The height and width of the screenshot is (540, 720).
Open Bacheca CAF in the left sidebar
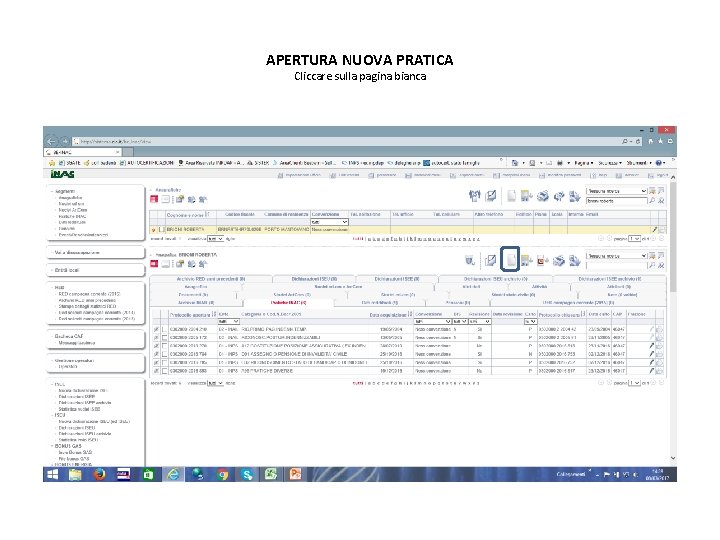(x=69, y=336)
